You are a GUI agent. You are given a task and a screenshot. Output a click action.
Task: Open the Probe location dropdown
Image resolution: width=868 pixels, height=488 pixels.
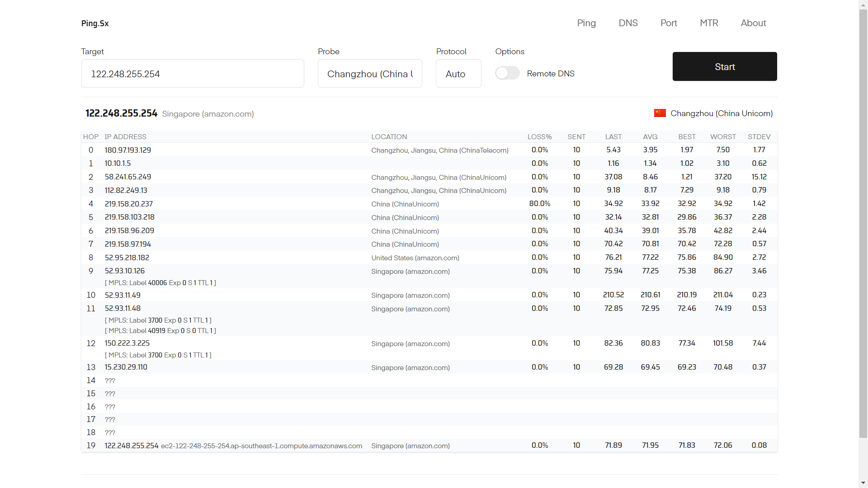[x=370, y=74]
